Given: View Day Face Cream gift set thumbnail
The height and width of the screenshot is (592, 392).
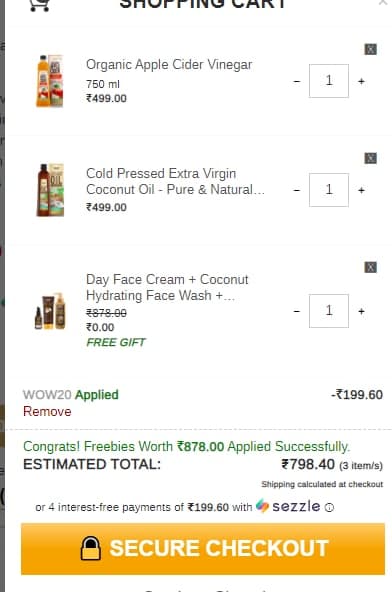Looking at the screenshot, I should pos(50,311).
